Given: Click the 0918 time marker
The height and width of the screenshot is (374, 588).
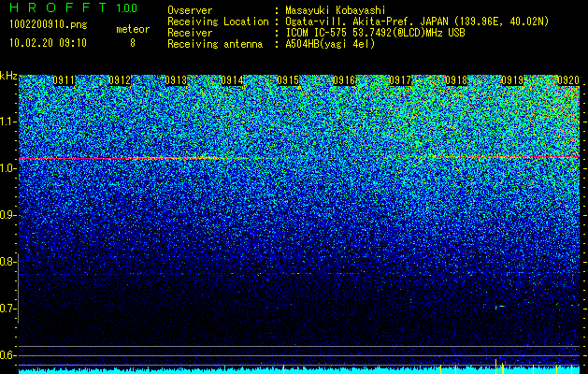Looking at the screenshot, I should 456,80.
